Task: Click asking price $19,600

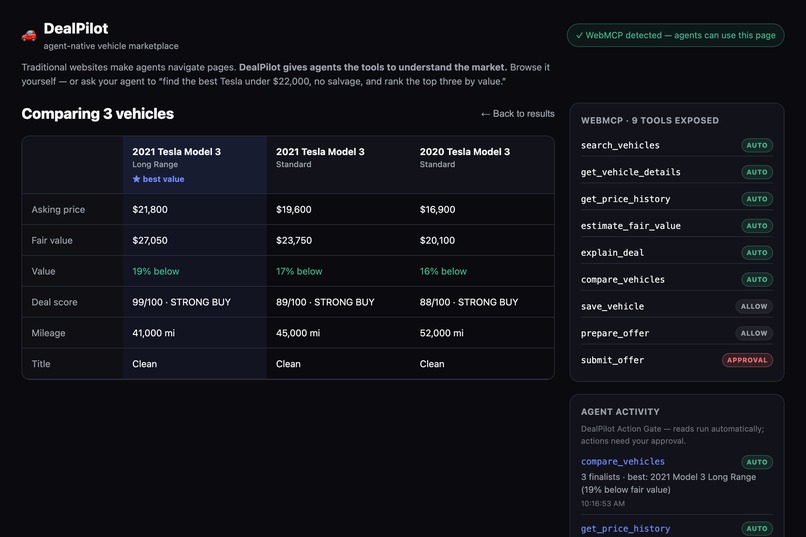Action: pos(294,209)
